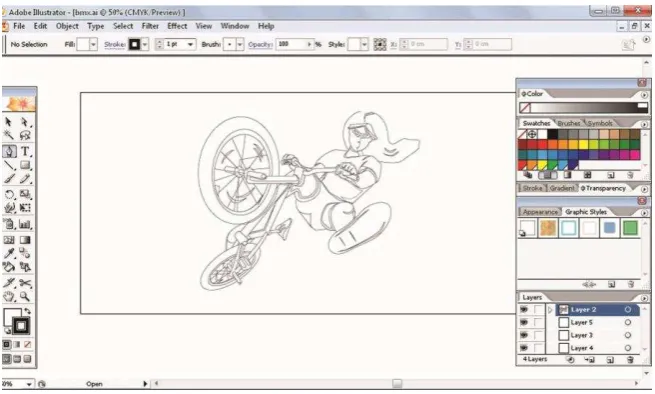
Task: Swap fill and stroke arrows
Action: tap(28, 311)
